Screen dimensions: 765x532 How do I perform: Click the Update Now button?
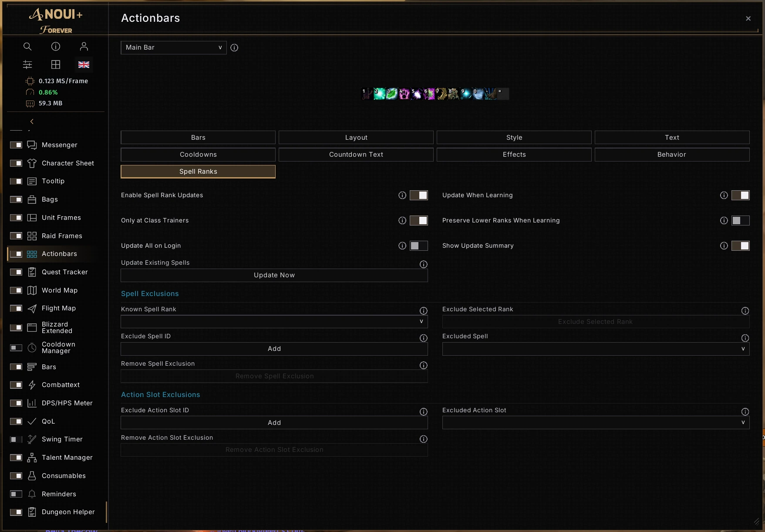click(274, 275)
